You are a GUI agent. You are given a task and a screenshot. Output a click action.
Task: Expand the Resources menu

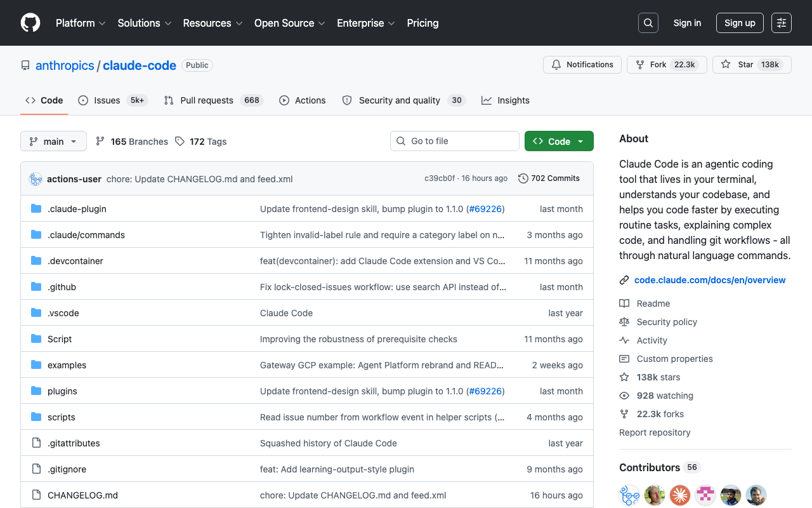tap(213, 23)
